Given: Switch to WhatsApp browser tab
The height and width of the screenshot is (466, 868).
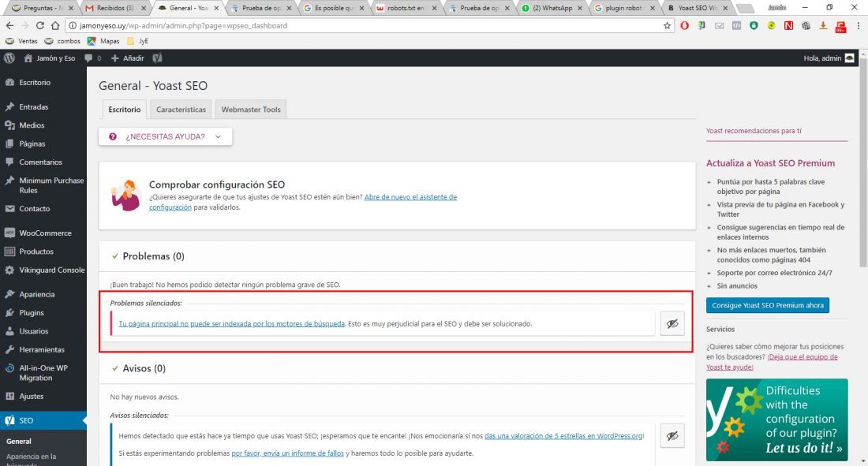Looking at the screenshot, I should point(552,9).
